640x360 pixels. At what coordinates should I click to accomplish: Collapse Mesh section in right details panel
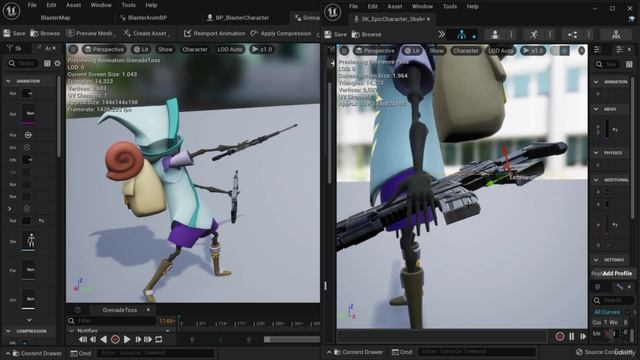coord(596,109)
